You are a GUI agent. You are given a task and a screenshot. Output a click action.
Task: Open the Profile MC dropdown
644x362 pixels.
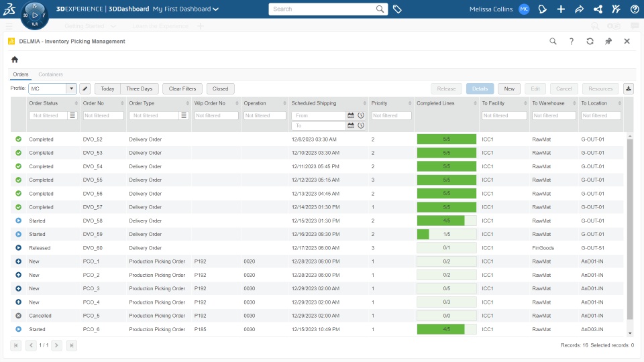coord(72,88)
